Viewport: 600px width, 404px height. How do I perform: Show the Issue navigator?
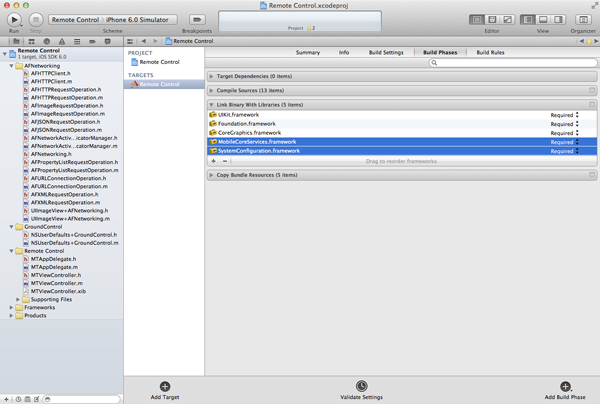coord(62,41)
